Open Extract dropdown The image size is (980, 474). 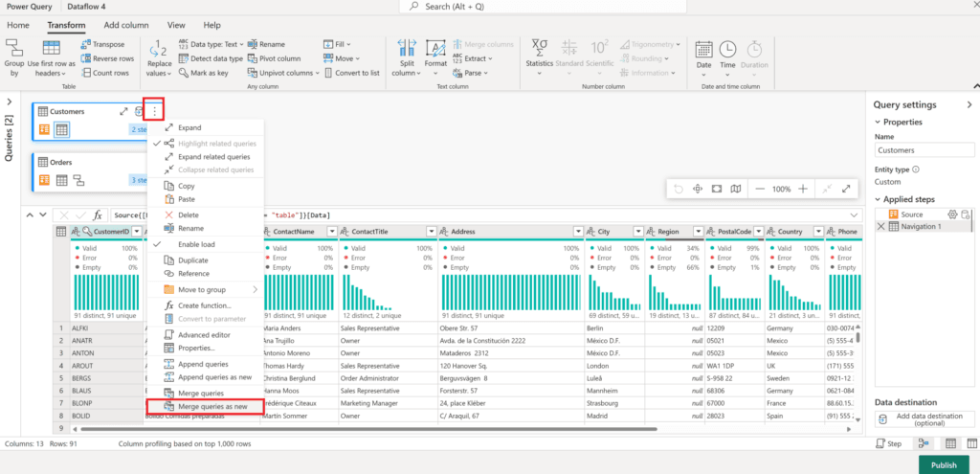point(472,58)
